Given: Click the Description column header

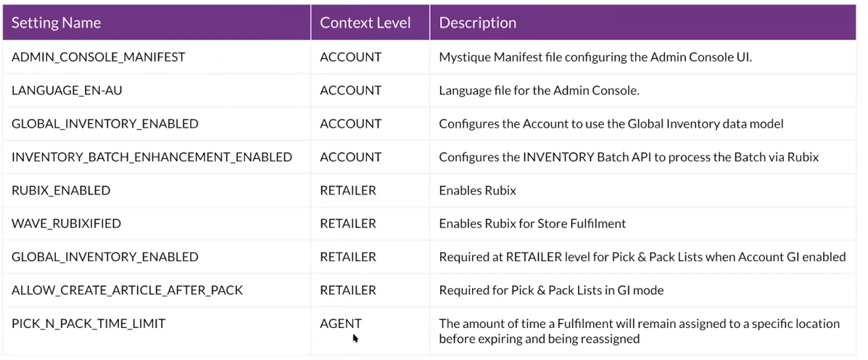Looking at the screenshot, I should 478,22.
